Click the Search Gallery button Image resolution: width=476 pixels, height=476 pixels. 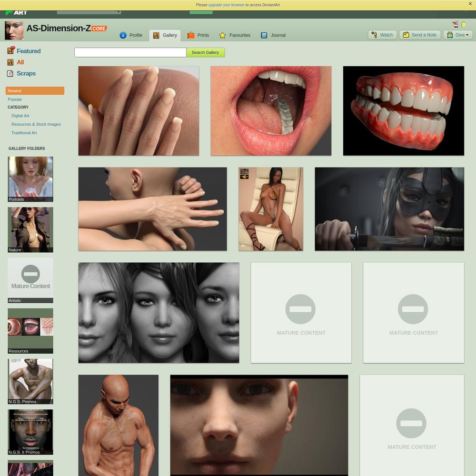tap(206, 52)
